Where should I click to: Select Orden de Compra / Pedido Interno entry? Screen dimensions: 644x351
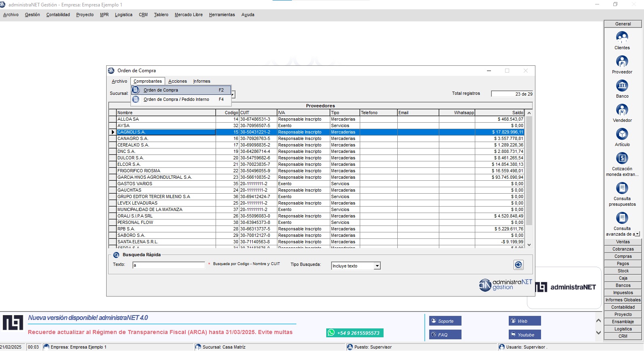(x=181, y=99)
